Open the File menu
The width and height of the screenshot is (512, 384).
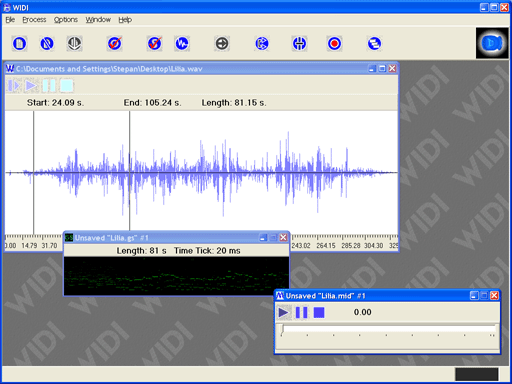10,20
